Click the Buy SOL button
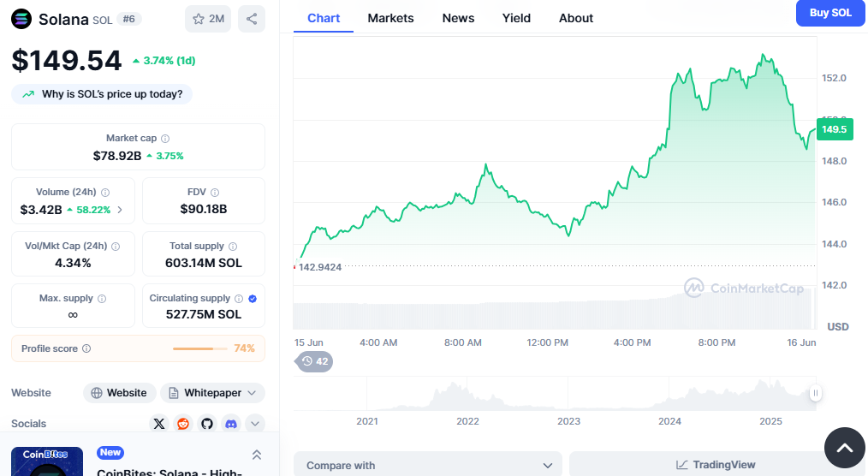 click(x=829, y=13)
